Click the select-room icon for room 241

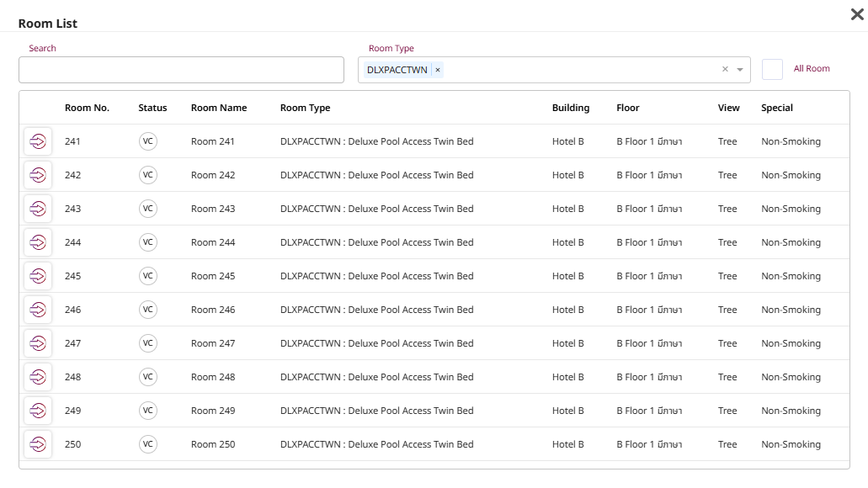point(38,141)
